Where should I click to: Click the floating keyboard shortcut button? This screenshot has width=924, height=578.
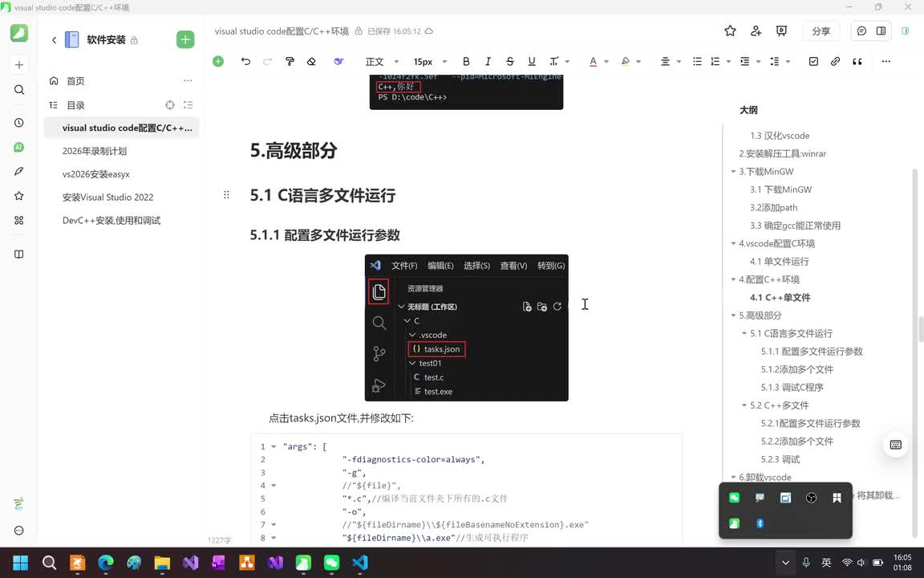[895, 445]
